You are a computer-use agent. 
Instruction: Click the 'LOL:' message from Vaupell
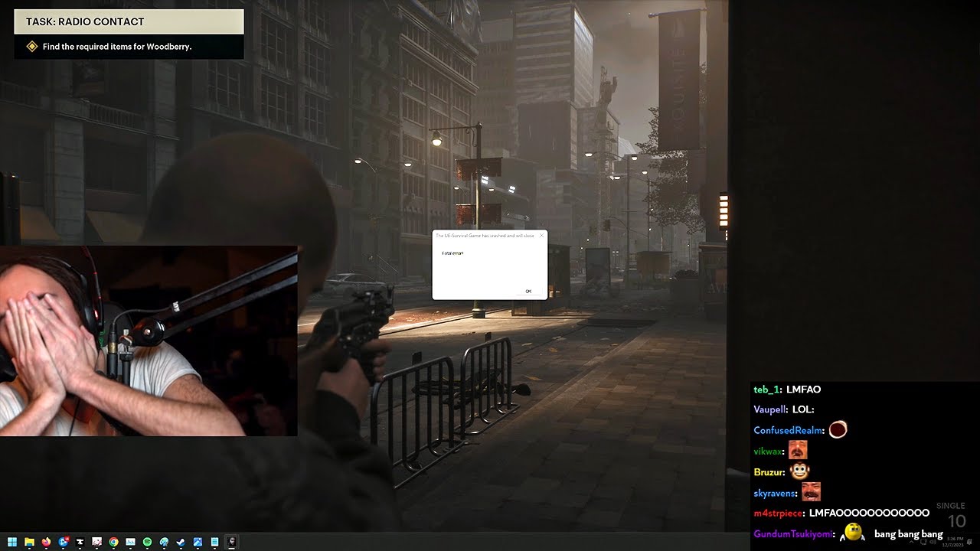point(803,409)
